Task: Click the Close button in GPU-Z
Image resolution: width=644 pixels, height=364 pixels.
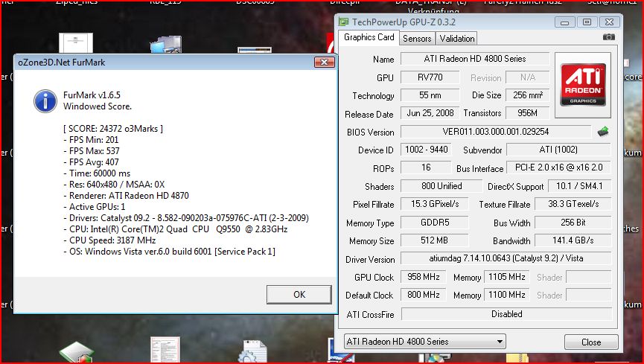Action: (x=591, y=342)
